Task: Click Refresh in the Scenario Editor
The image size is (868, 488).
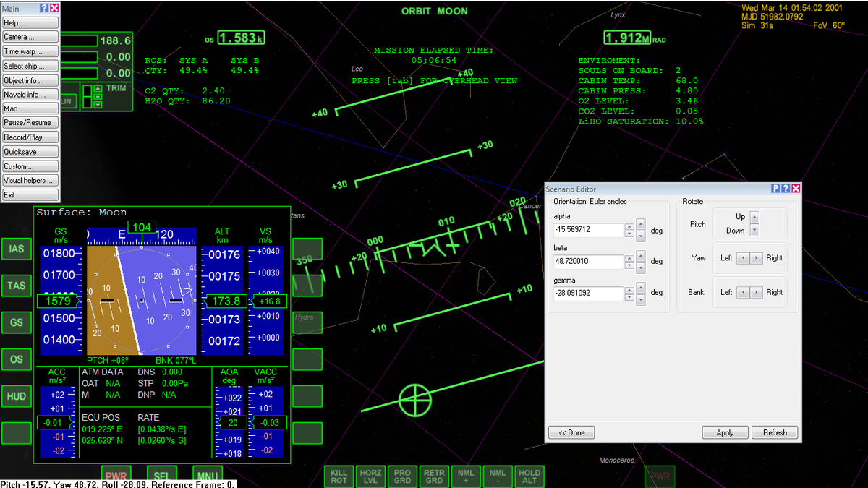Action: coord(775,432)
